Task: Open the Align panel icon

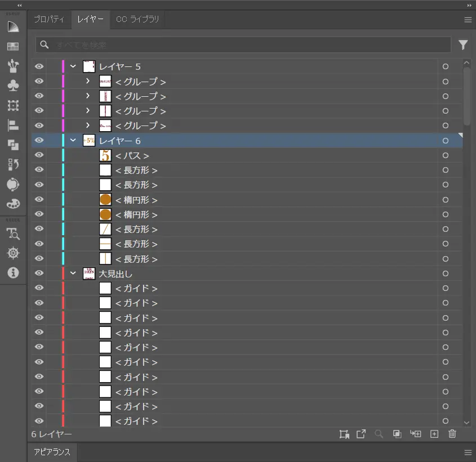Action: [13, 125]
